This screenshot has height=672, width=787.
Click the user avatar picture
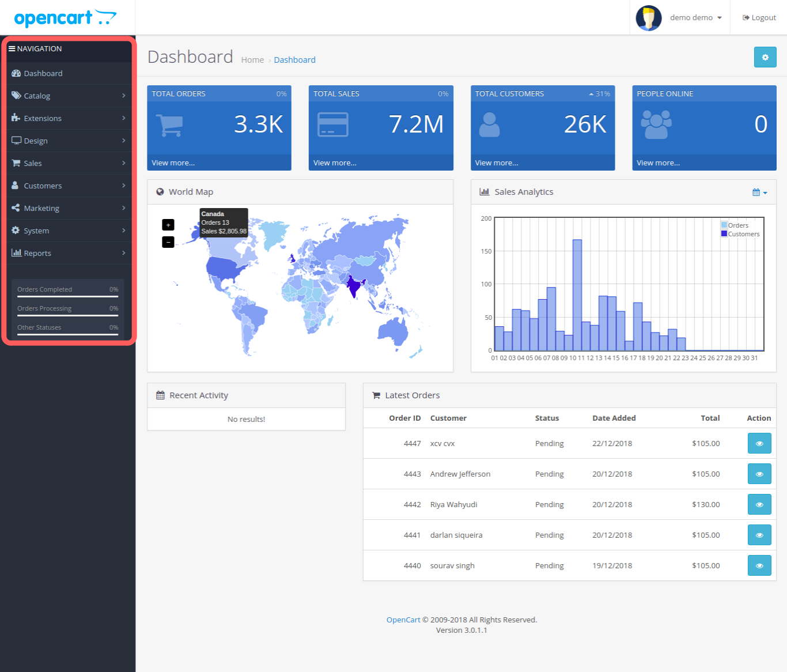click(x=648, y=18)
